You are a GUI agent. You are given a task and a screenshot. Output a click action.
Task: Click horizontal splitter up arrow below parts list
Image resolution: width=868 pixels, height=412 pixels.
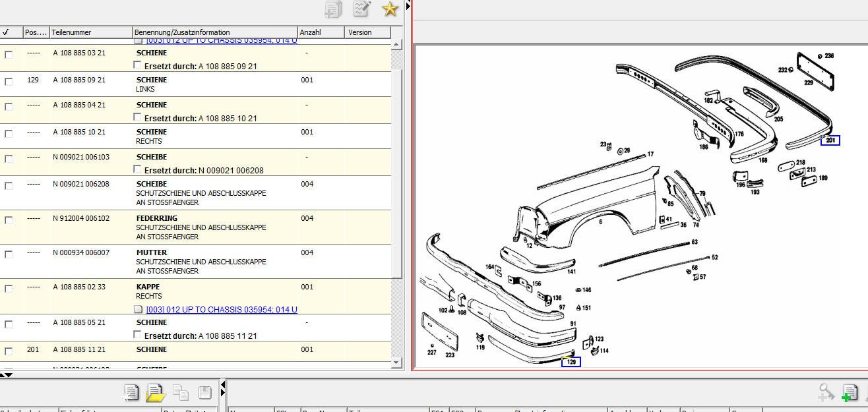pyautogui.click(x=3, y=374)
